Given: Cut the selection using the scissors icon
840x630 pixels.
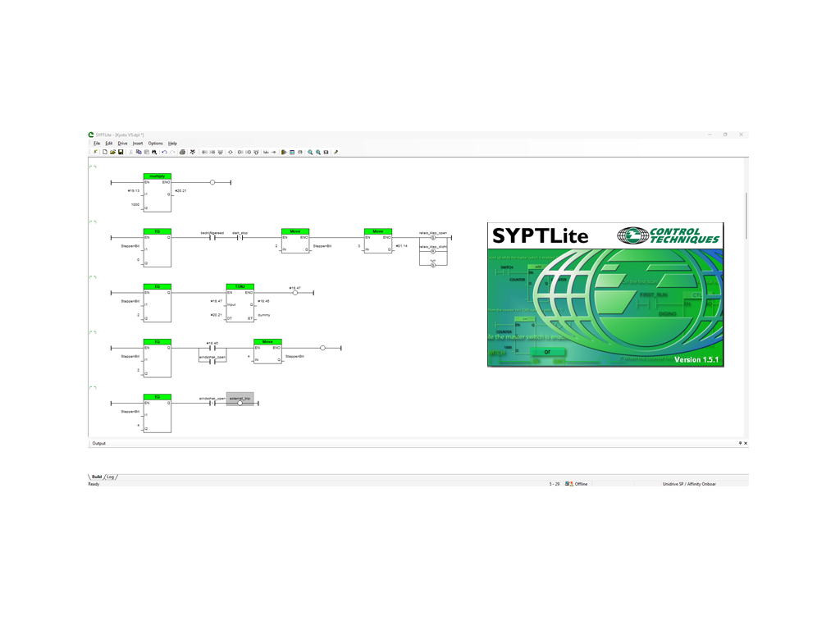Looking at the screenshot, I should (130, 152).
